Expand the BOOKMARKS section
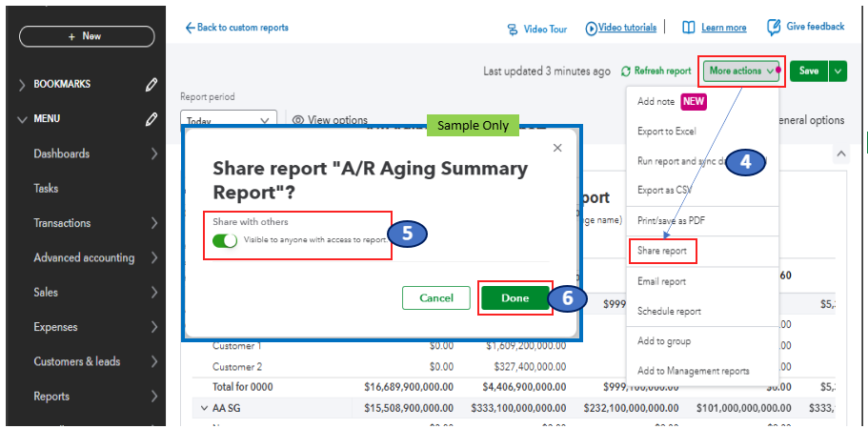Screen dimensions: 868x429 click(22, 85)
